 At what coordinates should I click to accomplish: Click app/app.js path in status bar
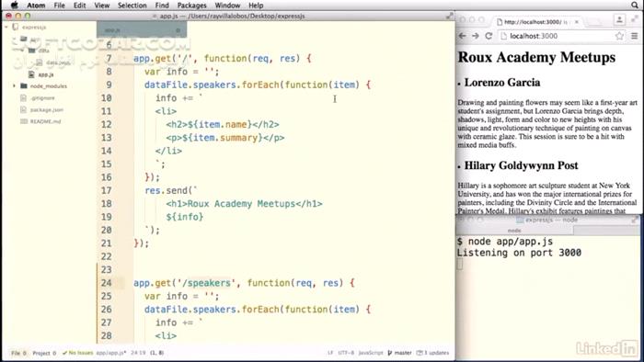pos(110,353)
